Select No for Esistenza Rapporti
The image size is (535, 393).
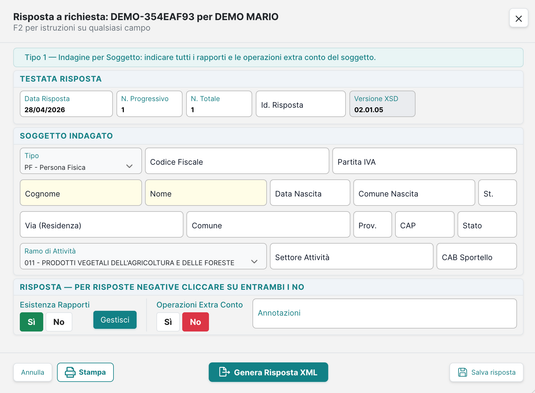pyautogui.click(x=59, y=322)
